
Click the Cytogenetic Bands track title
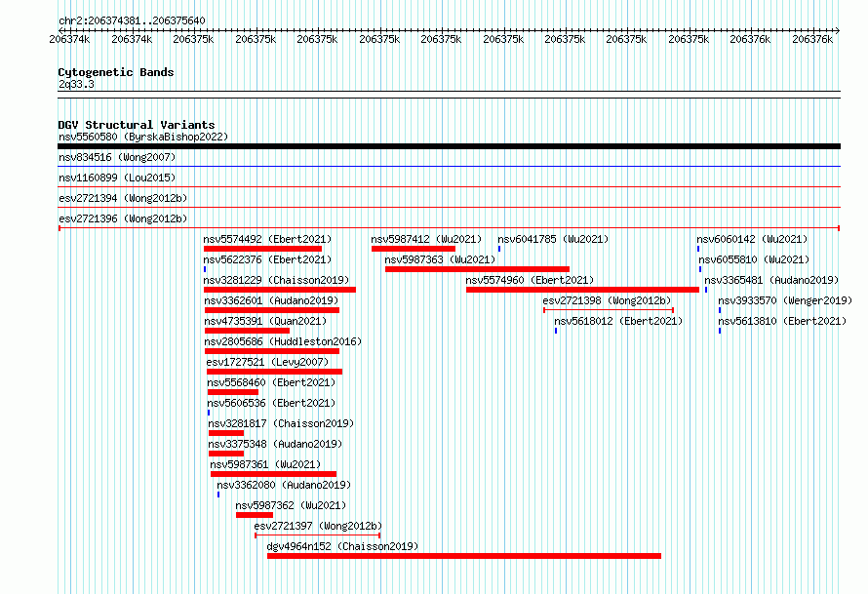(x=116, y=72)
